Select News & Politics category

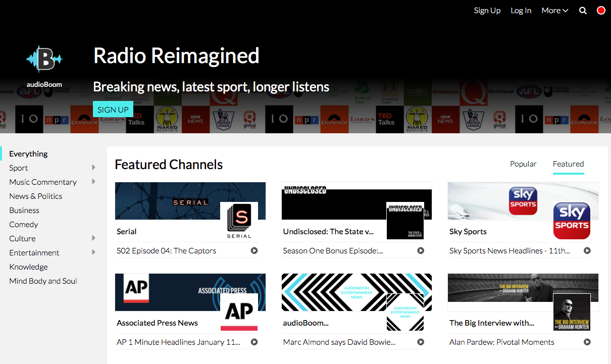click(x=36, y=196)
